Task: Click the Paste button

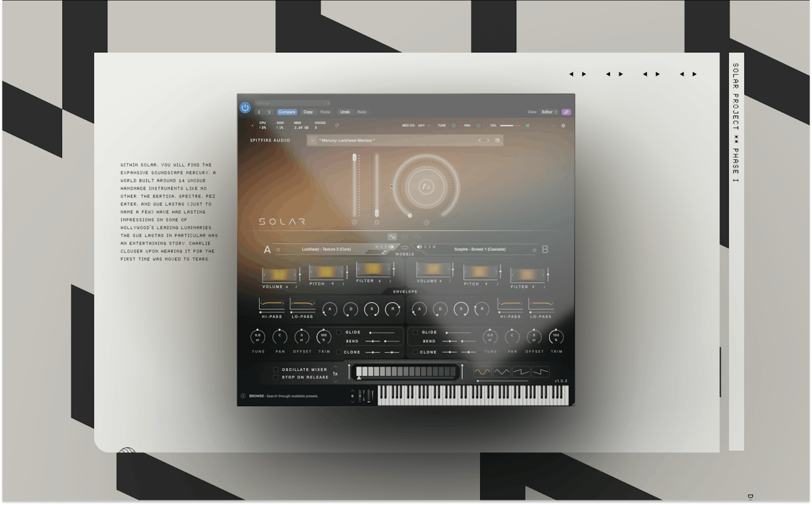Action: (x=325, y=112)
